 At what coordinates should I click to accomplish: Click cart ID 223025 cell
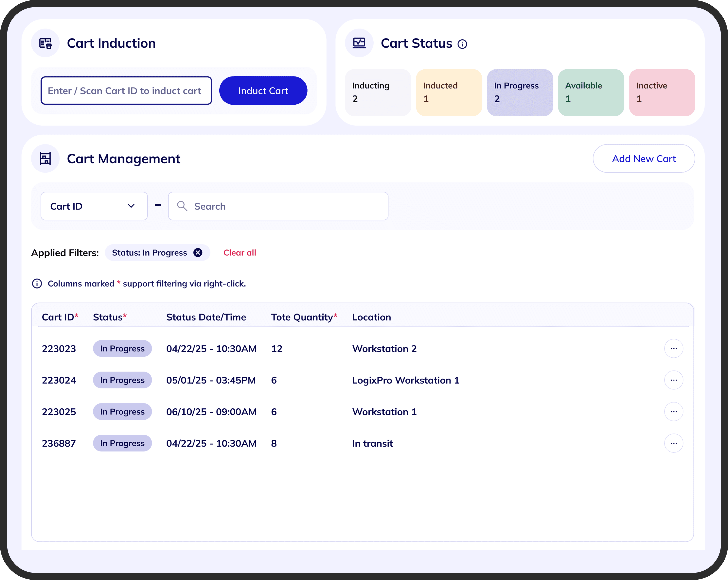[x=59, y=412]
